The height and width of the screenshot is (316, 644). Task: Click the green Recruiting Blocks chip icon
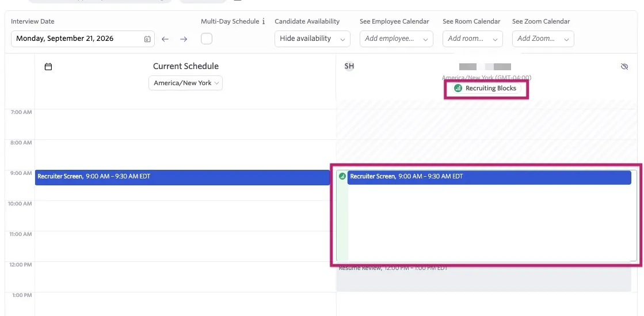click(x=458, y=88)
